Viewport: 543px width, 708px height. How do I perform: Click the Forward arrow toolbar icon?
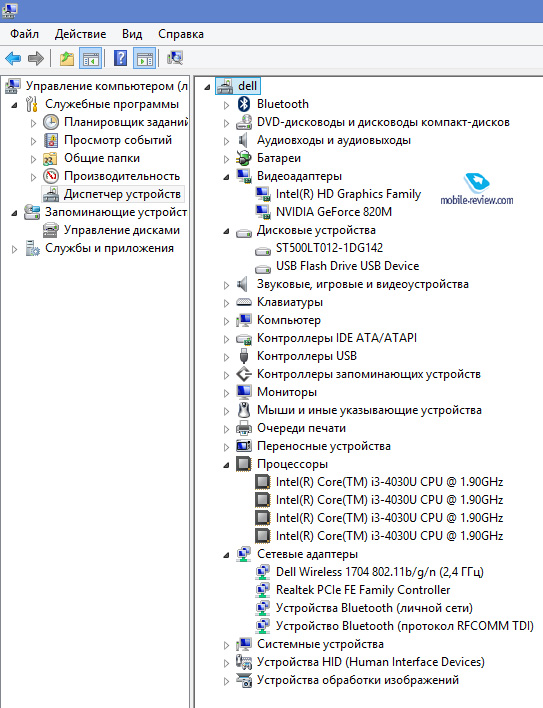36,58
